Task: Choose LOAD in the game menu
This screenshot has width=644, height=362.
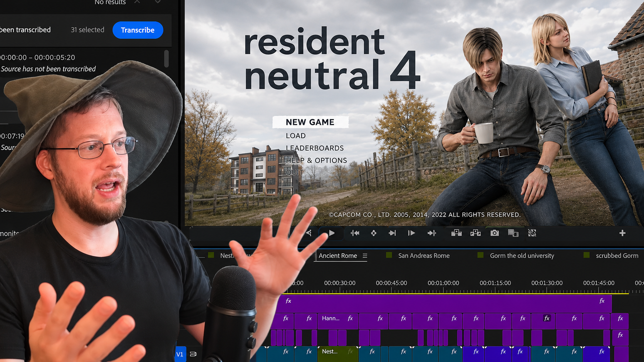Action: coord(296,135)
